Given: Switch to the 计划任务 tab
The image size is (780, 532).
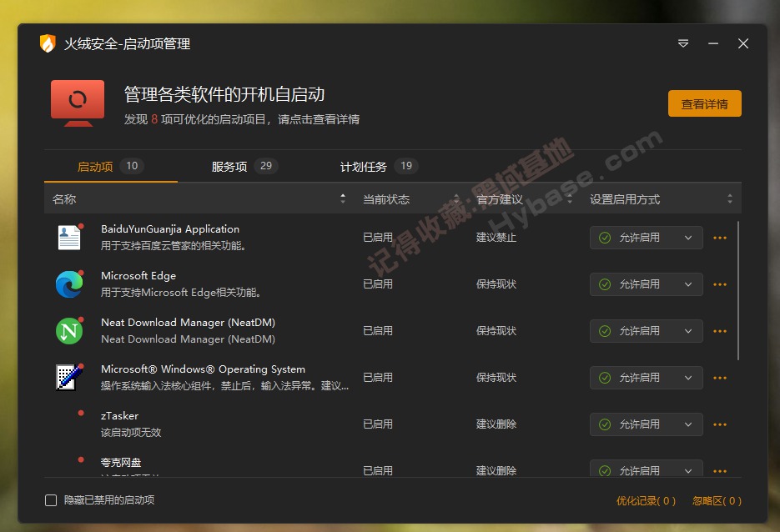Looking at the screenshot, I should coord(379,166).
